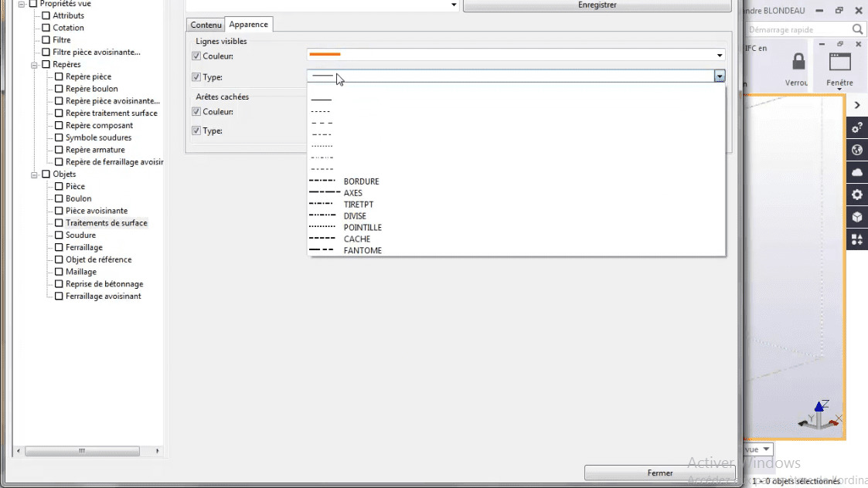Collapse the Repères tree node
This screenshot has height=488, width=868.
(35, 65)
